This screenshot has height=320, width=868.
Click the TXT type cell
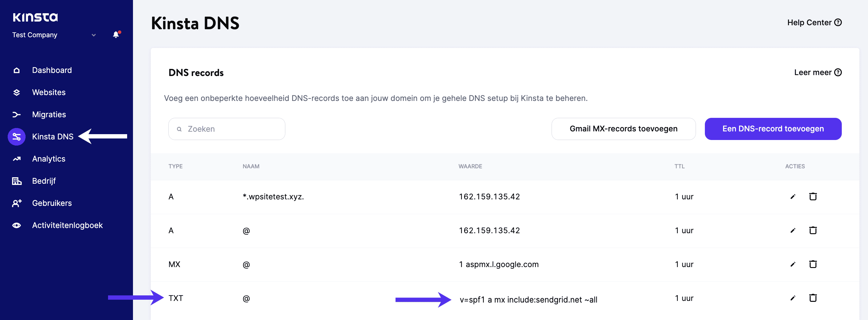tap(176, 298)
